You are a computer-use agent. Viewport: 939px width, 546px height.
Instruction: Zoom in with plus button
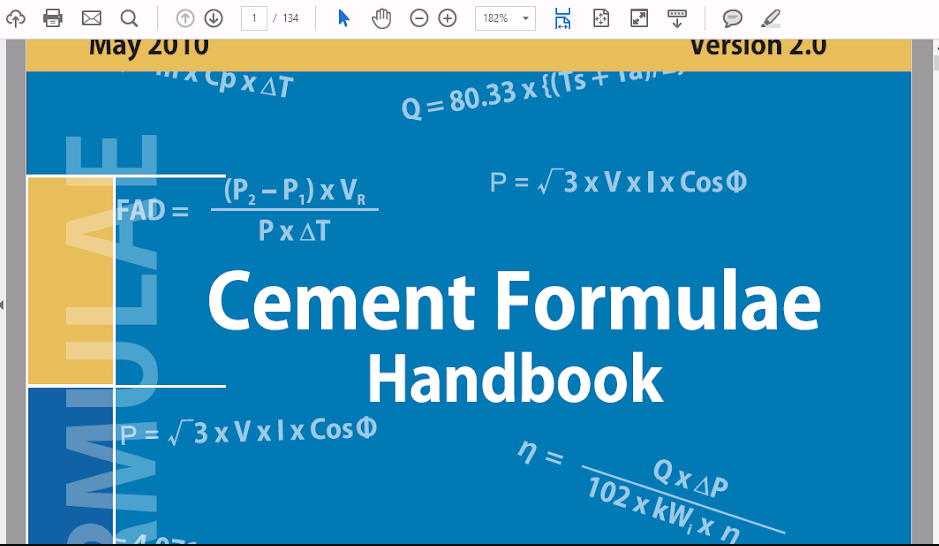point(447,18)
